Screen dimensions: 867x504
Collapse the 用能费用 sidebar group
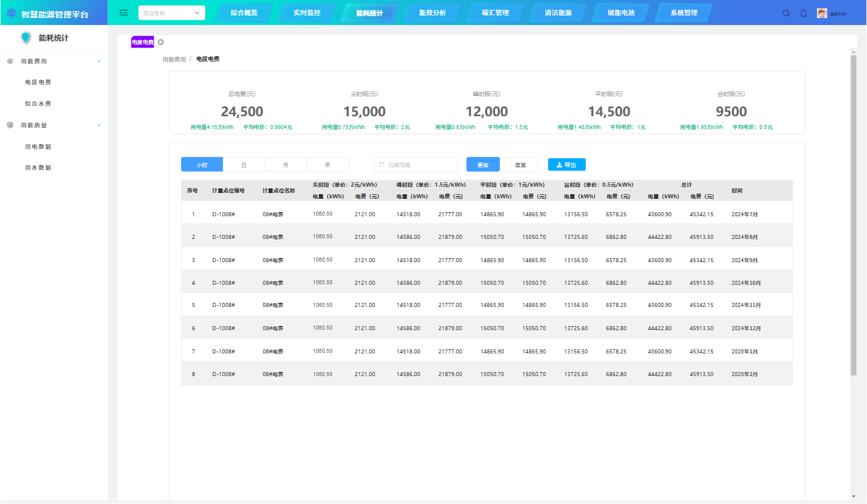click(x=99, y=61)
